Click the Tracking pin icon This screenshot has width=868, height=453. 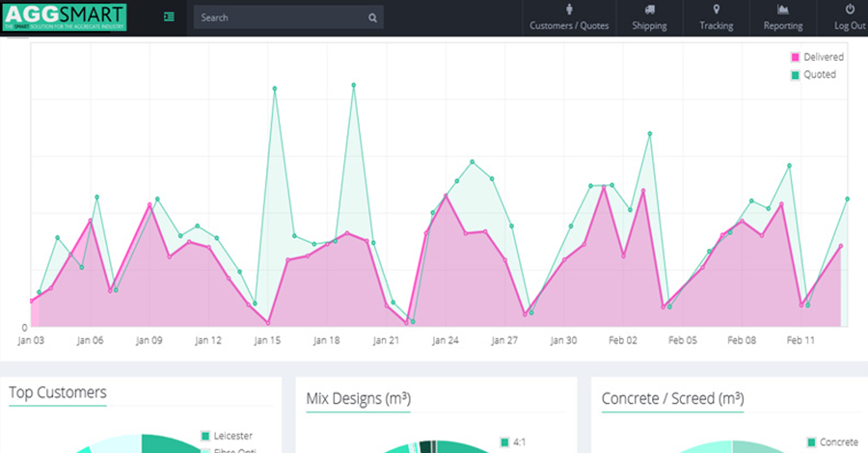tap(717, 9)
